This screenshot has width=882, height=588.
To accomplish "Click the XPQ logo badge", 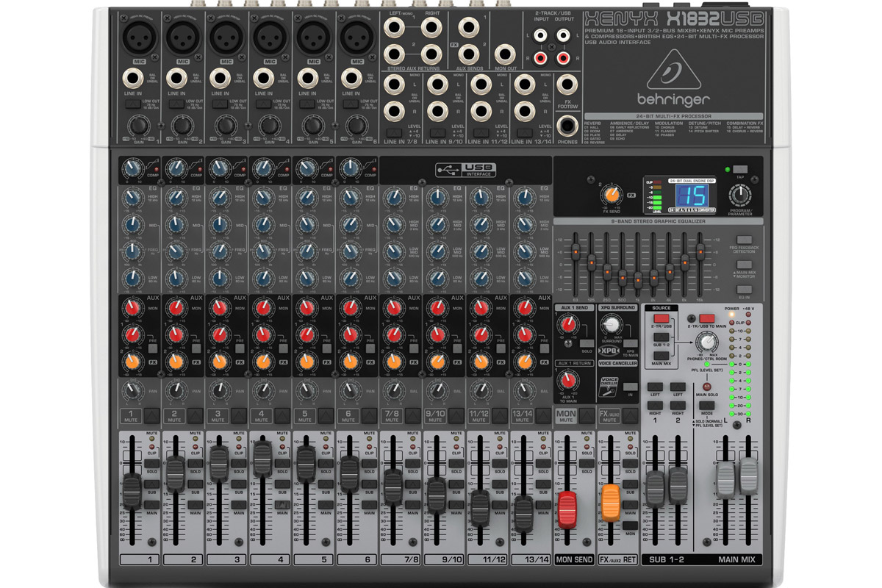I will (x=609, y=351).
